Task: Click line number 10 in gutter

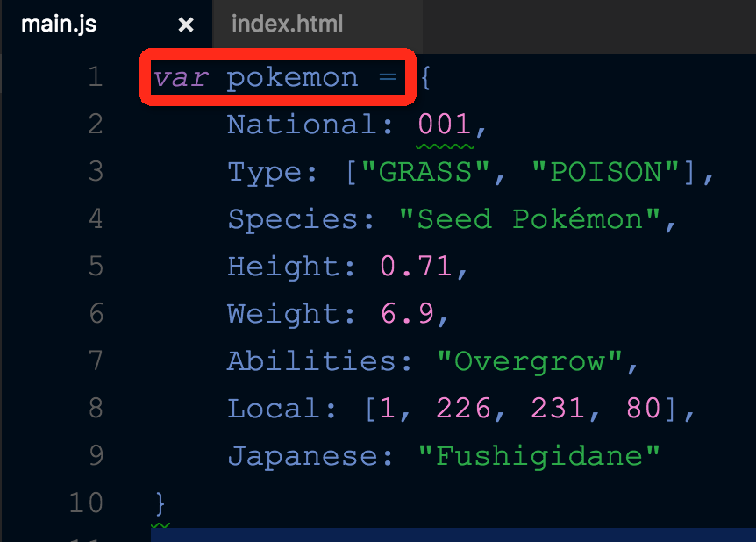Action: tap(86, 502)
